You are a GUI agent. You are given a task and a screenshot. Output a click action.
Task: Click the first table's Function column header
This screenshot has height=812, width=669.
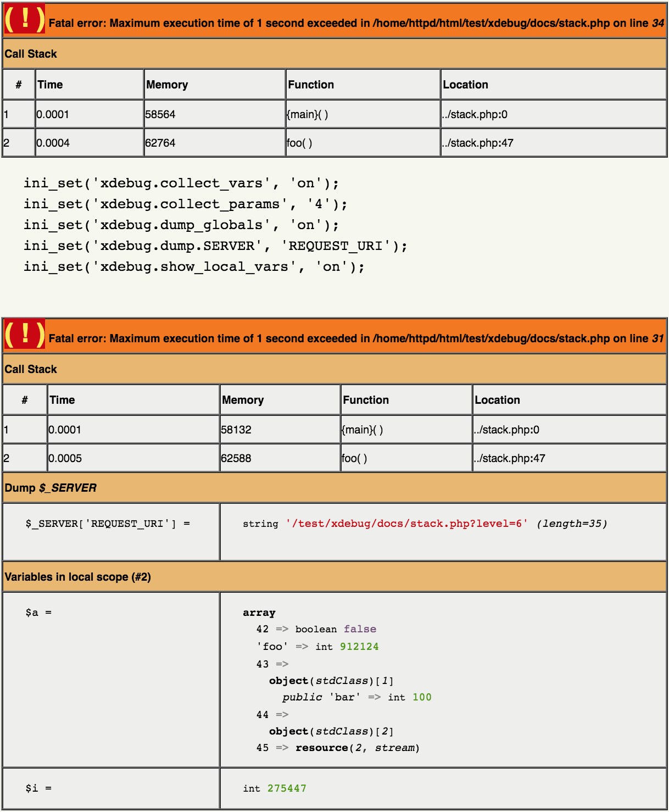pos(363,85)
